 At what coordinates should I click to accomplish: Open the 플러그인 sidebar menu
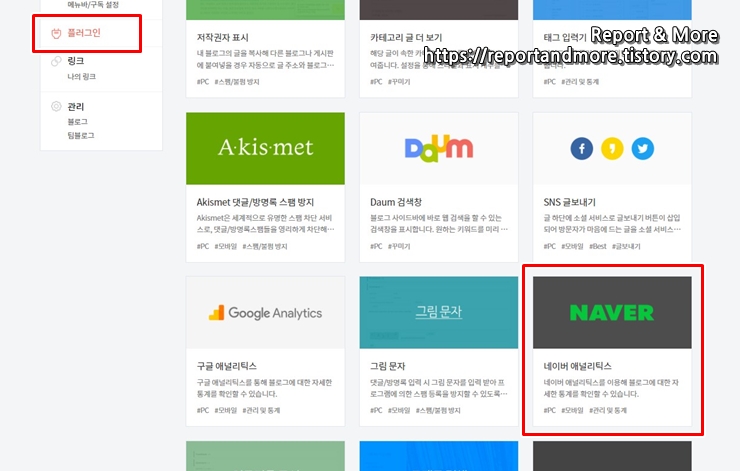click(84, 33)
